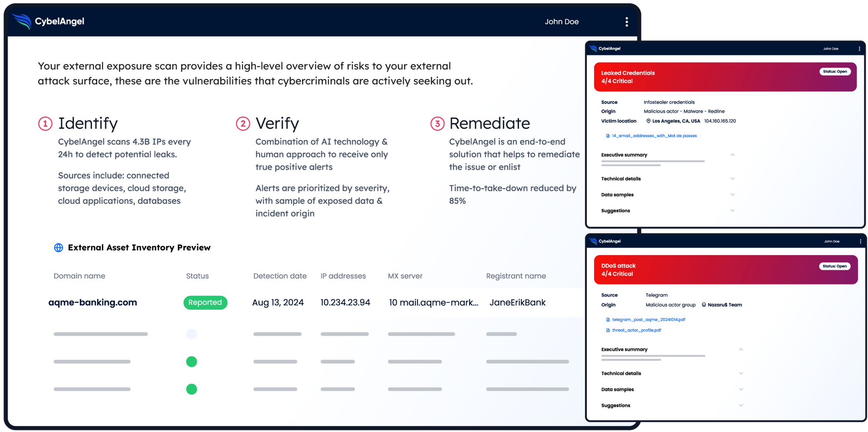Open the aqme-banking.com domain entry

tap(93, 302)
